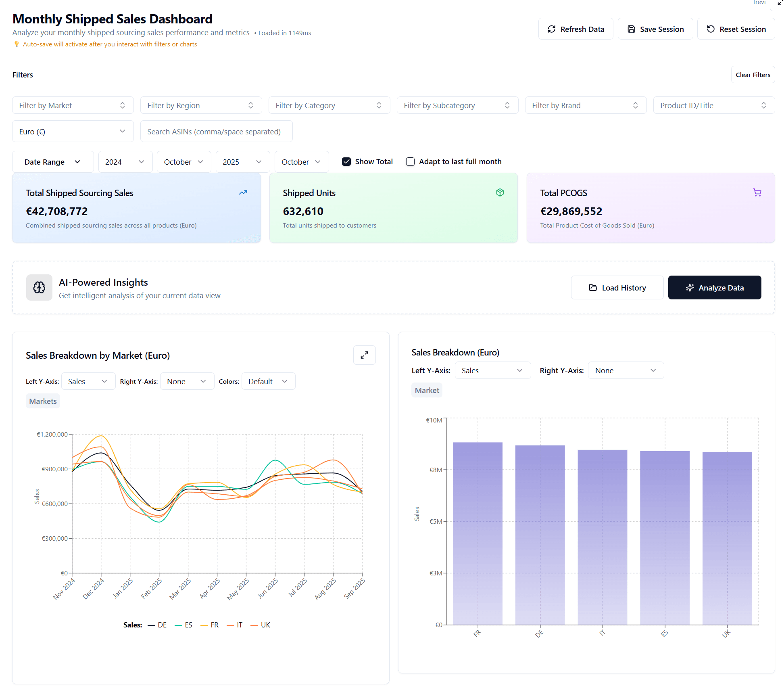Click the Reset Session button
Screen dimensions: 784x692
736,29
